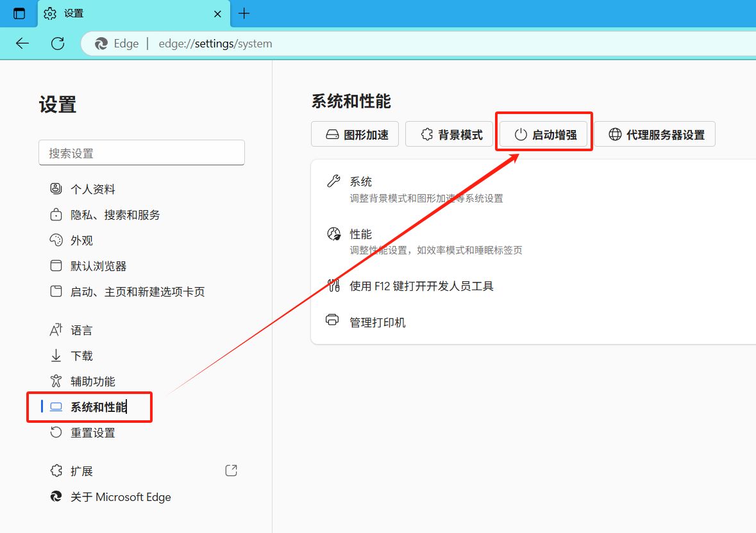Click the printer icon beside 管理打印机
756x533 pixels.
[332, 319]
